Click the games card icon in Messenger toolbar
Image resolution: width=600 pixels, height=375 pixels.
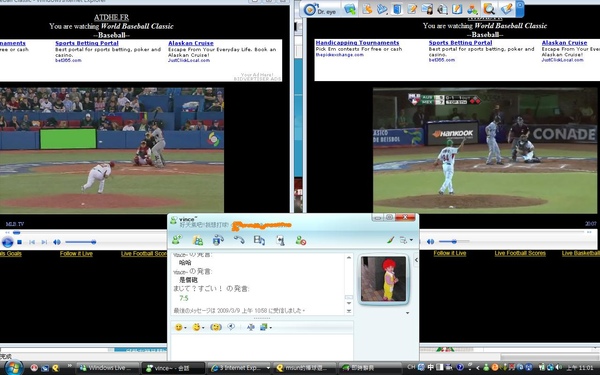coord(280,240)
